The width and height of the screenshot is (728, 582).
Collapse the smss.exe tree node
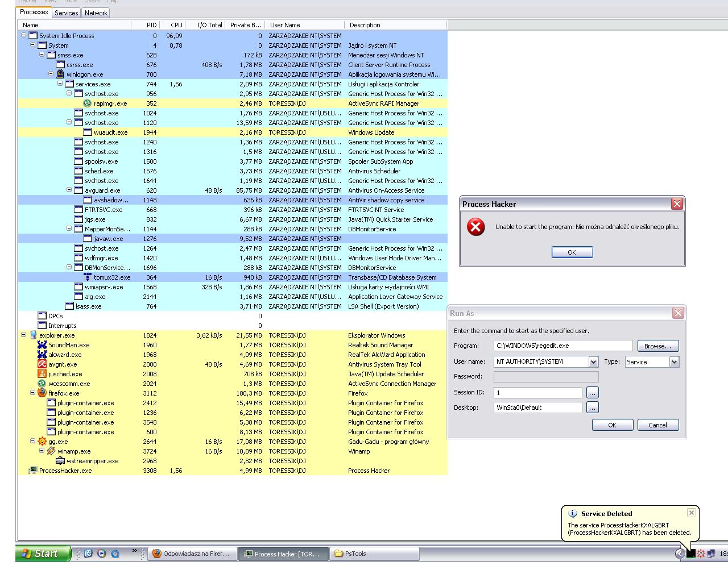(x=42, y=55)
